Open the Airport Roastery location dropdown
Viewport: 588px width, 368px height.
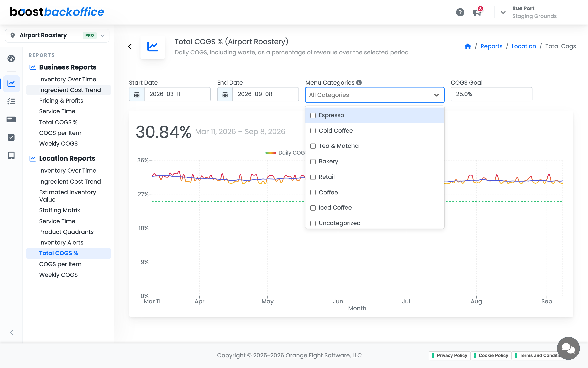tap(57, 36)
